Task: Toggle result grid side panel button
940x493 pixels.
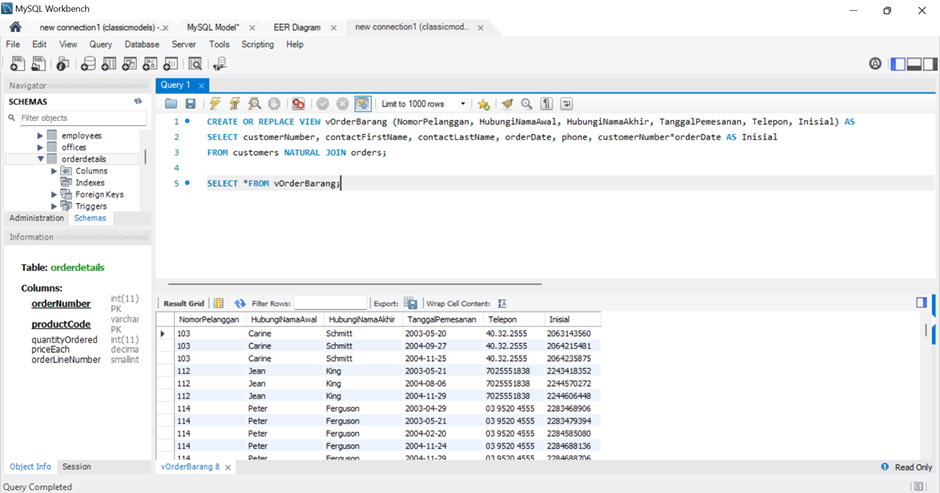Action: coord(921,303)
